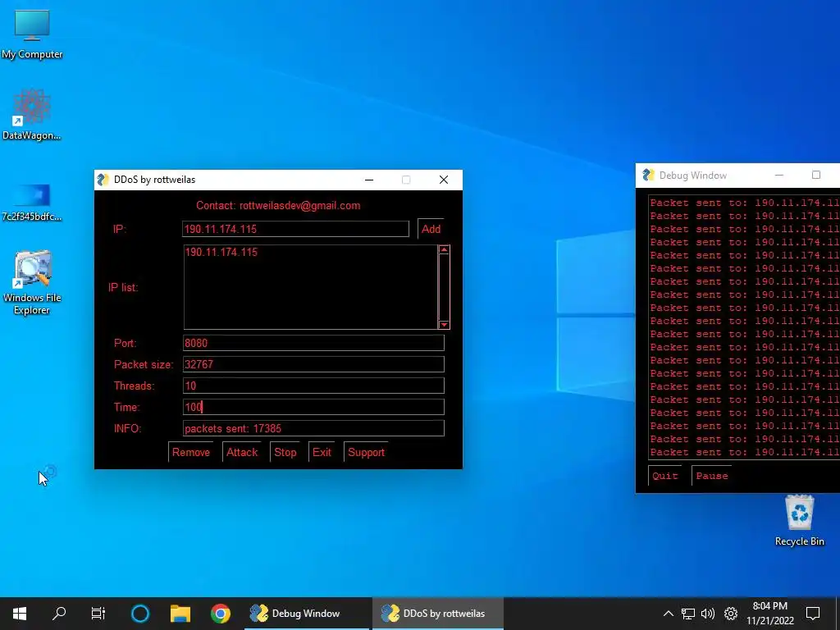Click Python icon in DDoS window title
840x630 pixels.
click(x=103, y=180)
